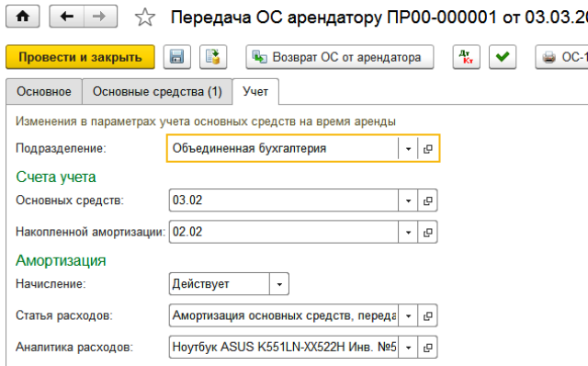Switch to Основные средства (1) tab
The width and height of the screenshot is (588, 366).
pos(157,91)
